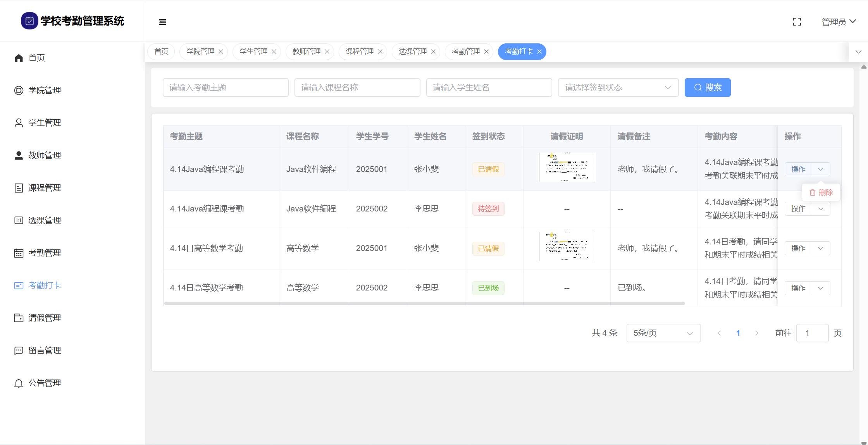
Task: Toggle fullscreen mode icon
Action: (x=797, y=22)
